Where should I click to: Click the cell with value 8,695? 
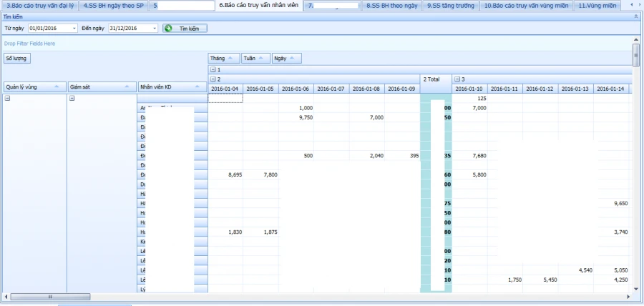[x=225, y=174]
